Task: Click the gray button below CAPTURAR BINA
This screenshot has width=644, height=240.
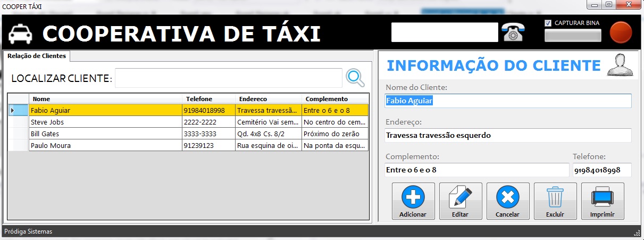Action: [x=573, y=35]
